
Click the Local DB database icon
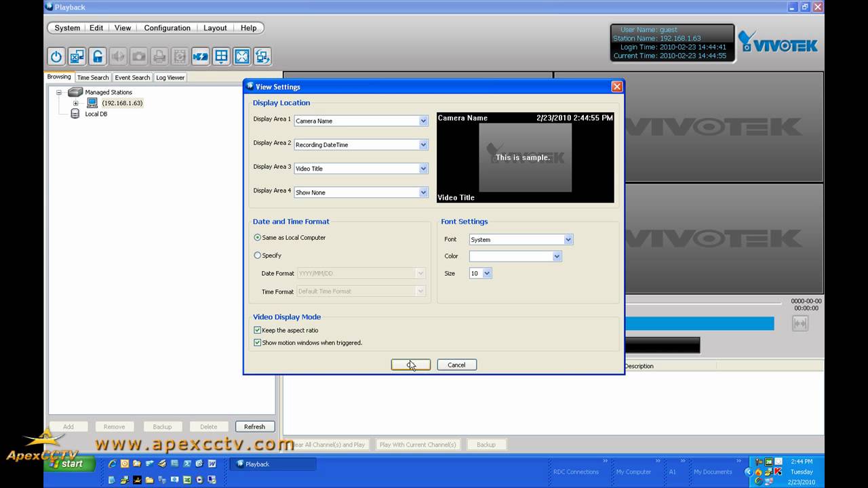coord(75,114)
